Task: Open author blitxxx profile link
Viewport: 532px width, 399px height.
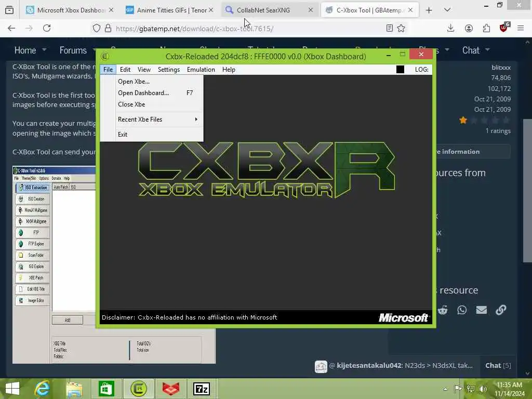Action: tap(501, 68)
